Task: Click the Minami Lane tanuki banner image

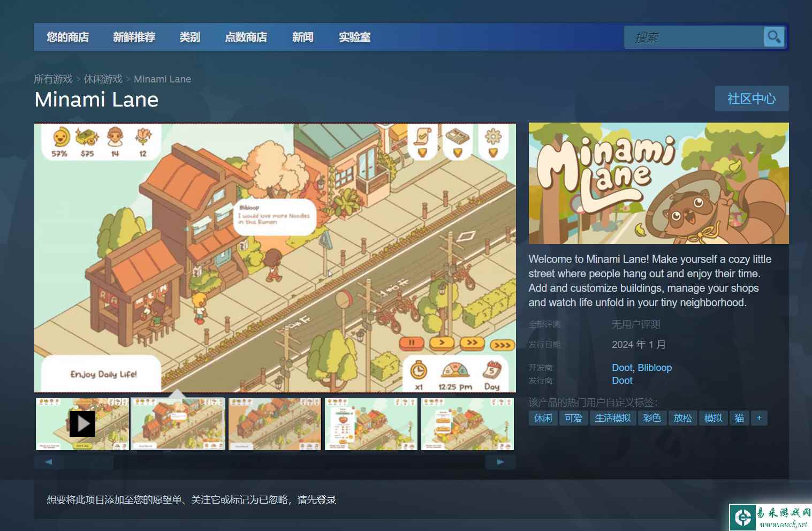Action: [x=658, y=183]
